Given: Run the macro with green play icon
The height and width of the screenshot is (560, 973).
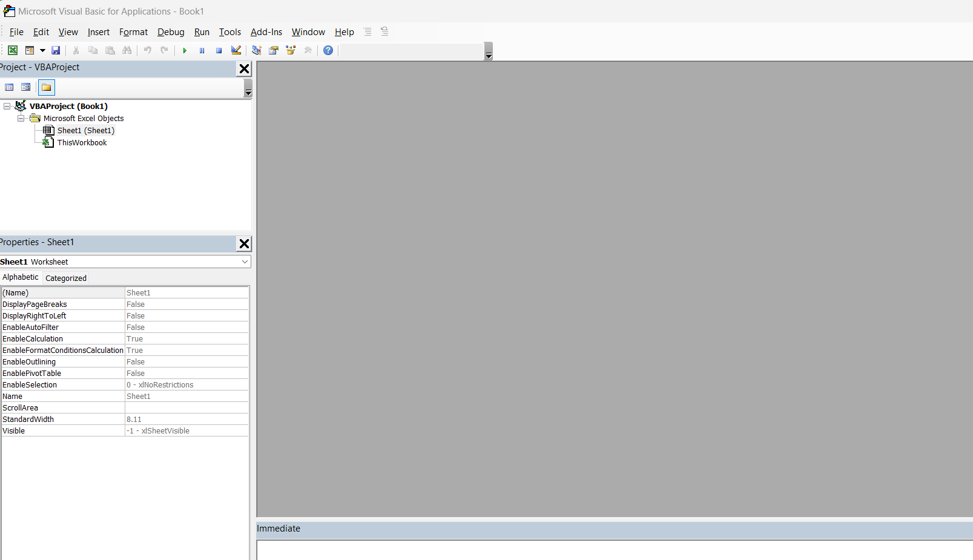Looking at the screenshot, I should pyautogui.click(x=185, y=50).
